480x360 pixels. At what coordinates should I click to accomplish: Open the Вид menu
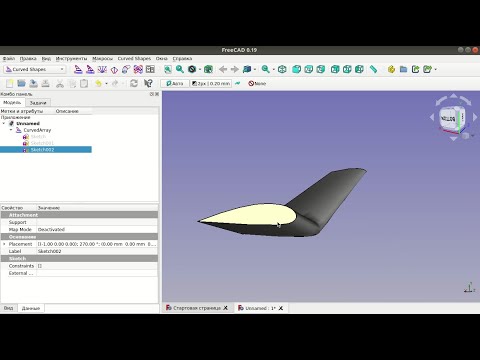tap(46, 59)
